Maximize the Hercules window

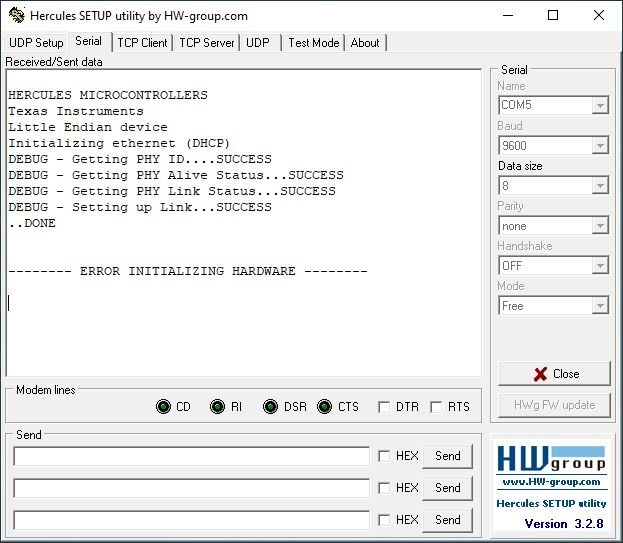click(x=553, y=15)
